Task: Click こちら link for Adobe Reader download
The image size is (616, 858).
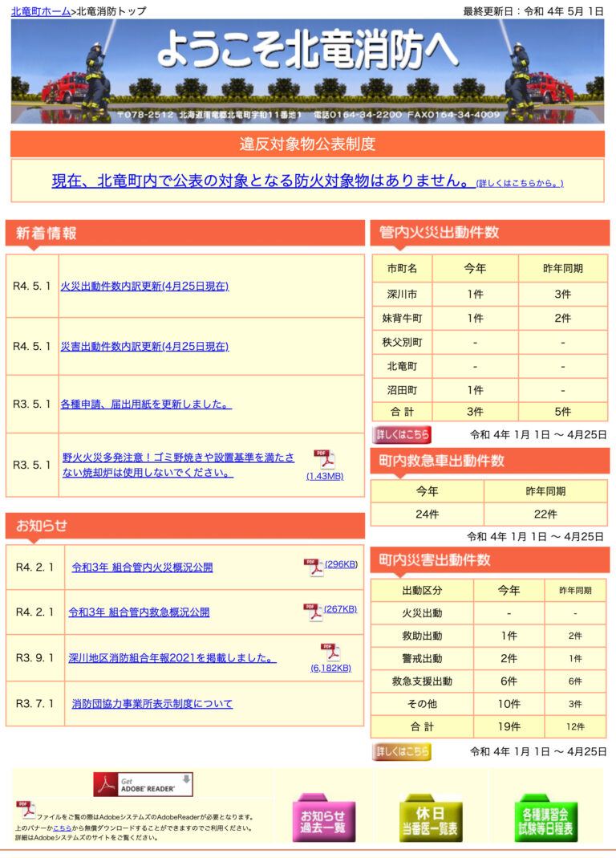Action: click(62, 828)
